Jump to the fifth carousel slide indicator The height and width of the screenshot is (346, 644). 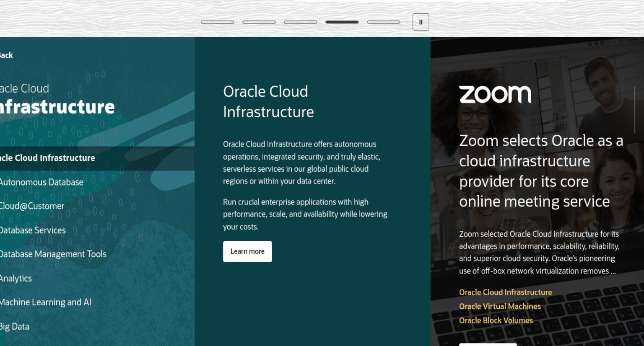click(384, 22)
